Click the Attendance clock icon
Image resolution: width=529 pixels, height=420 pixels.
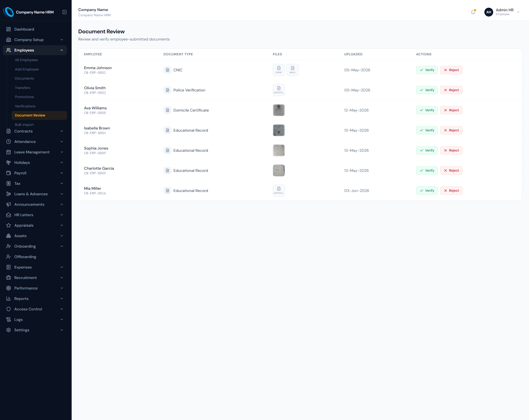coord(9,142)
